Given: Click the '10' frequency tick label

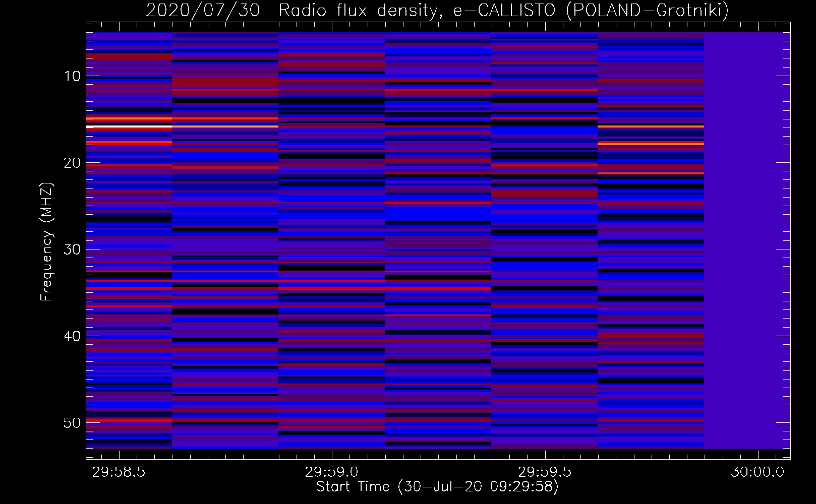Looking at the screenshot, I should click(73, 76).
